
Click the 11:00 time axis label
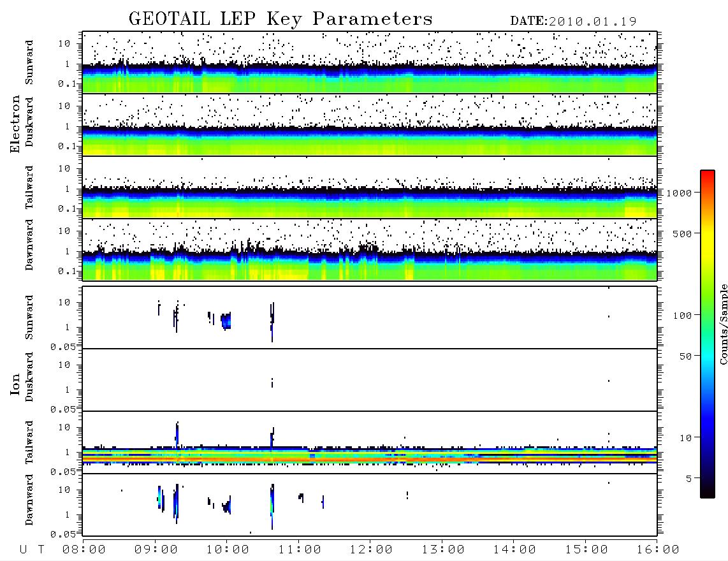coord(300,550)
